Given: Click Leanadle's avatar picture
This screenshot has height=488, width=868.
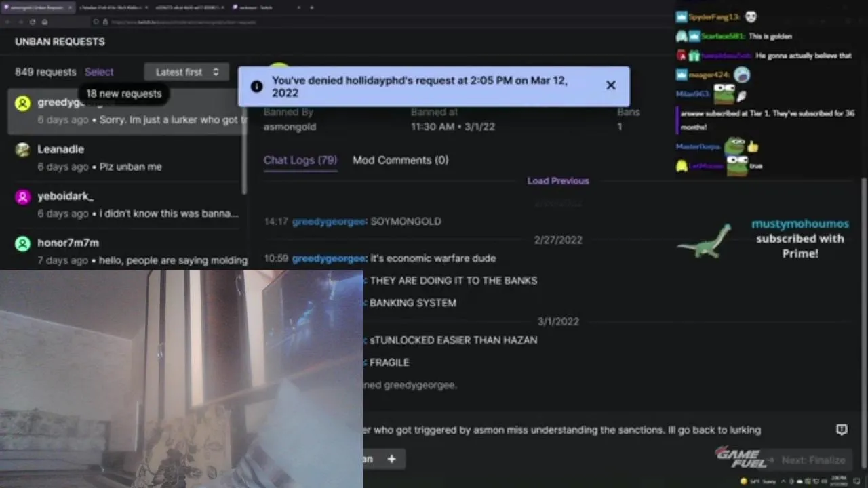Looking at the screenshot, I should coord(23,150).
